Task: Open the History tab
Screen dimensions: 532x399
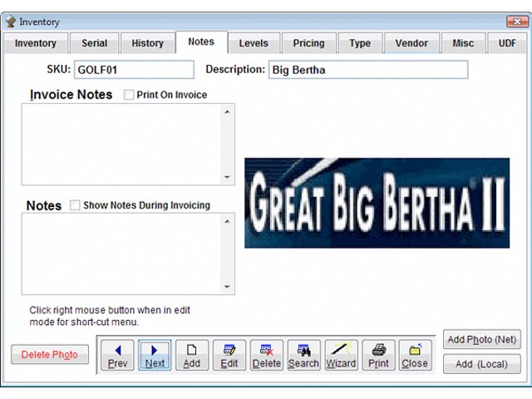Action: (x=148, y=43)
